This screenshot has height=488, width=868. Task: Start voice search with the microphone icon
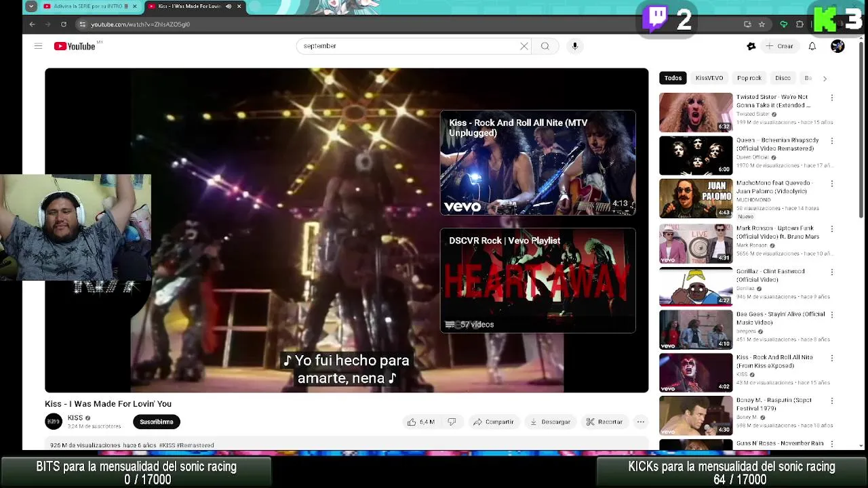[575, 46]
